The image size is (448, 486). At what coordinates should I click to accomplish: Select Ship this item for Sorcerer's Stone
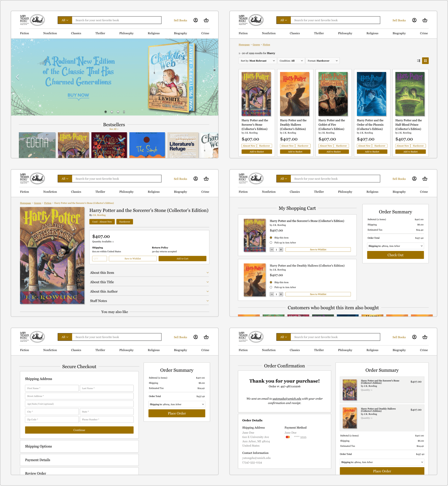pos(271,238)
